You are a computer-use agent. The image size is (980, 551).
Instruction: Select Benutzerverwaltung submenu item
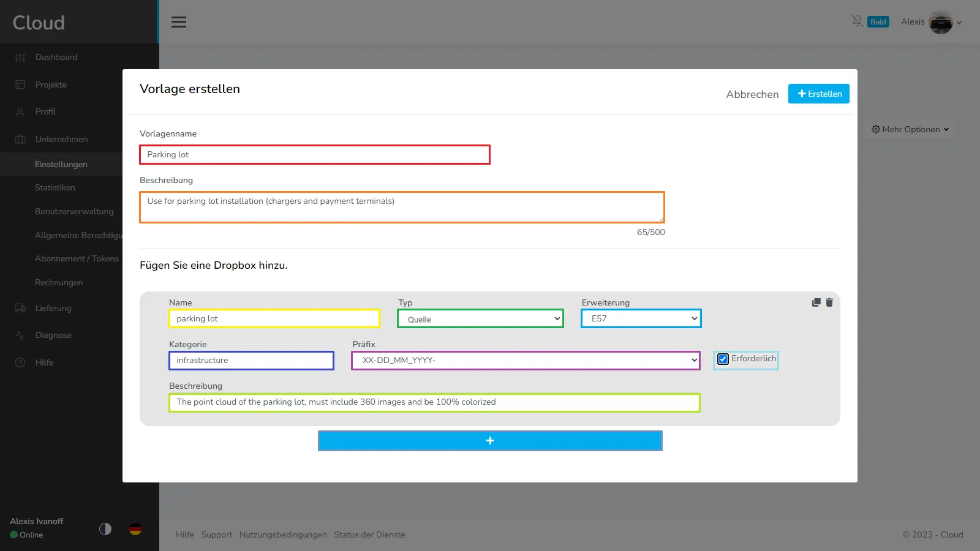coord(74,211)
